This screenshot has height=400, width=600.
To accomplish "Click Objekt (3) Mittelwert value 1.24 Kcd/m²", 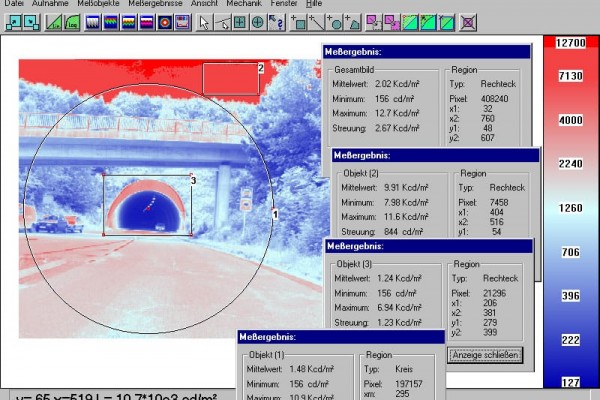I will pyautogui.click(x=399, y=278).
